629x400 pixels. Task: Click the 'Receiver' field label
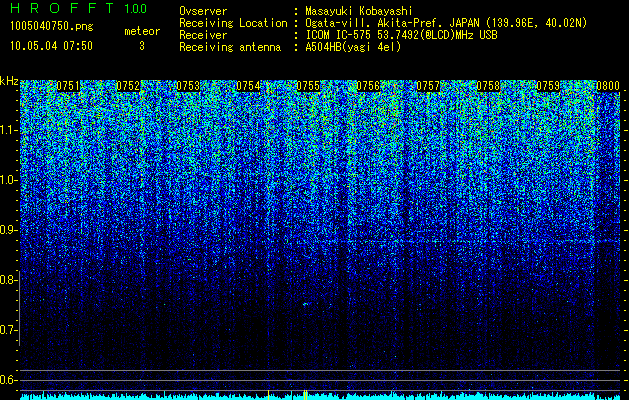coord(203,35)
